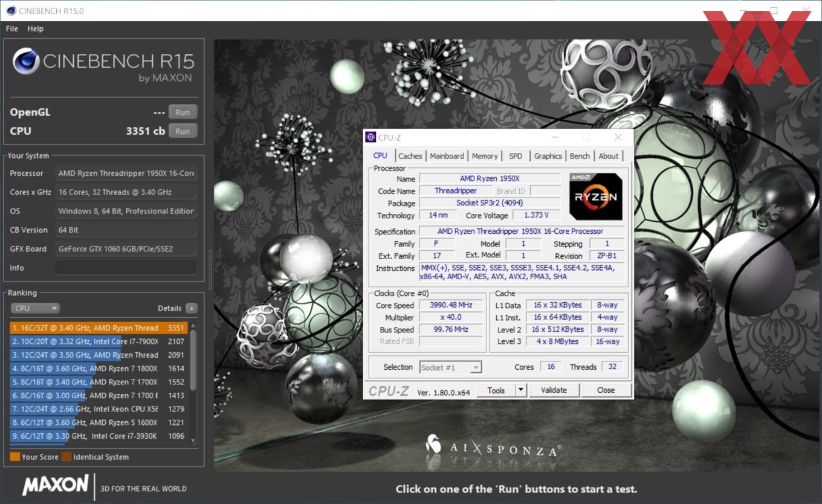Open the File menu

pos(12,28)
